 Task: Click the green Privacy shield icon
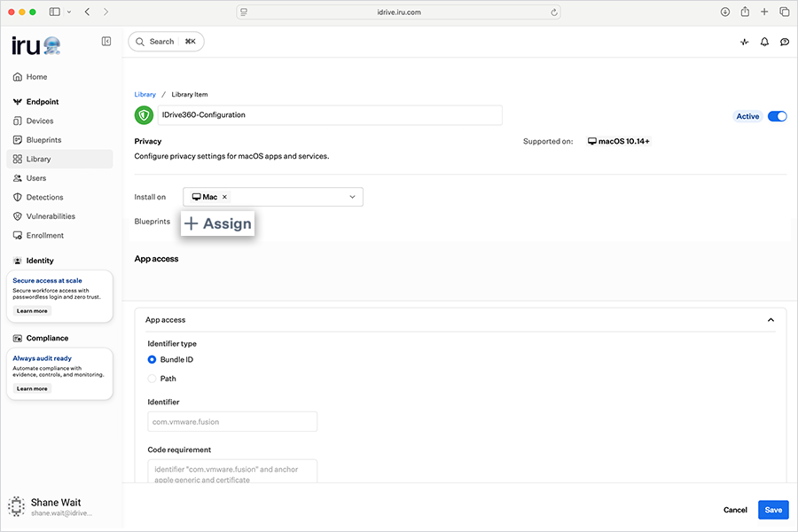(x=144, y=115)
